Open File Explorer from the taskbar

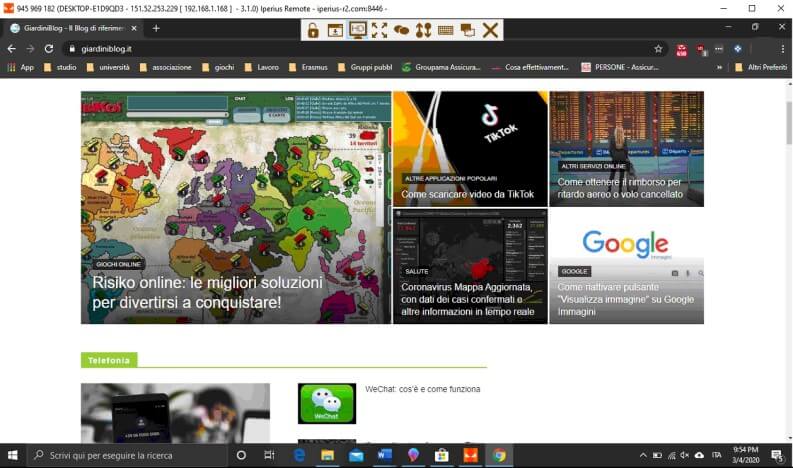[327, 455]
